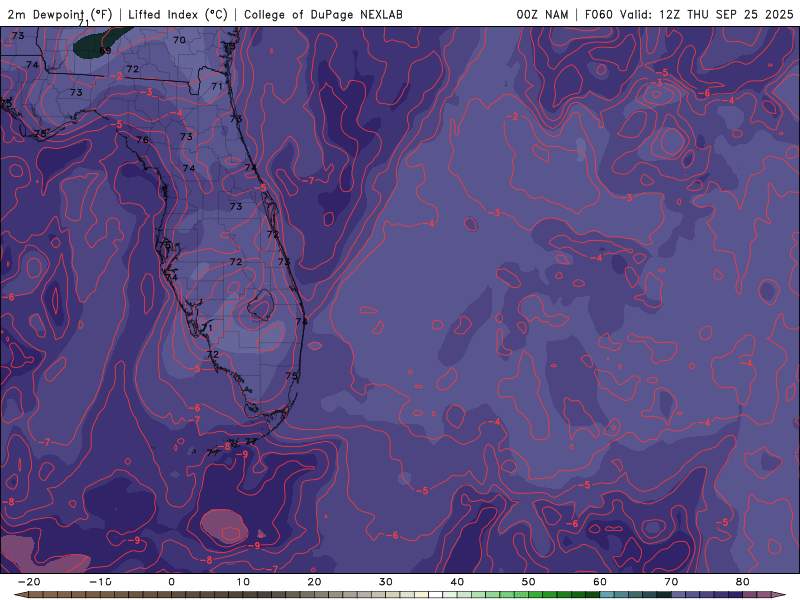Select the "Lifted Index (°C)" title label
This screenshot has height=600, width=800.
tap(178, 14)
